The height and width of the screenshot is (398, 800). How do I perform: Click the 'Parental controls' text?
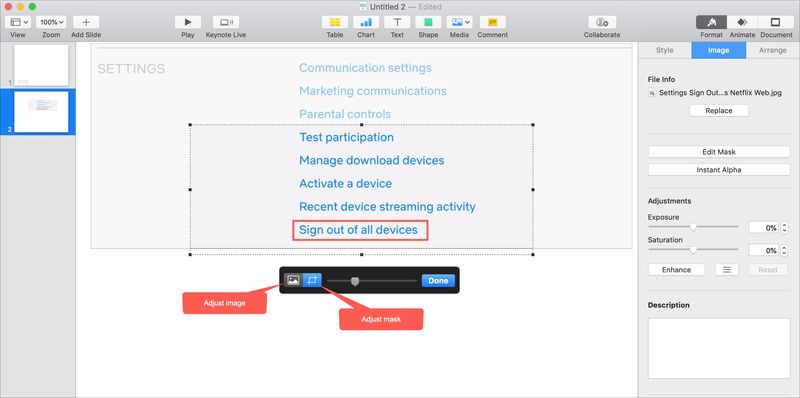click(x=345, y=114)
